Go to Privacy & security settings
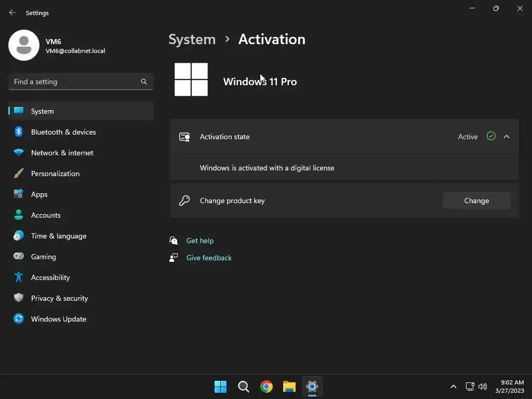Image resolution: width=532 pixels, height=399 pixels. 81,298
